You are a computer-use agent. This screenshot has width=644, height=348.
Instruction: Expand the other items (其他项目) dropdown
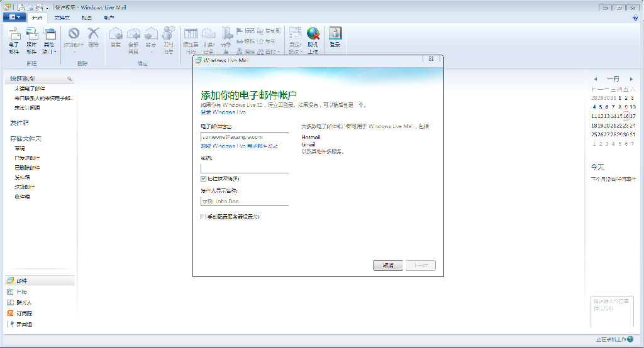(49, 40)
